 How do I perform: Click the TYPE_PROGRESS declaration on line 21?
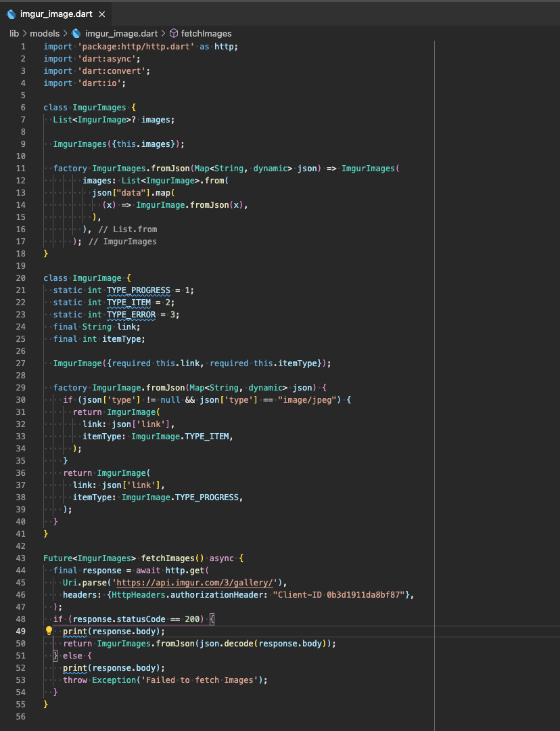tap(139, 290)
